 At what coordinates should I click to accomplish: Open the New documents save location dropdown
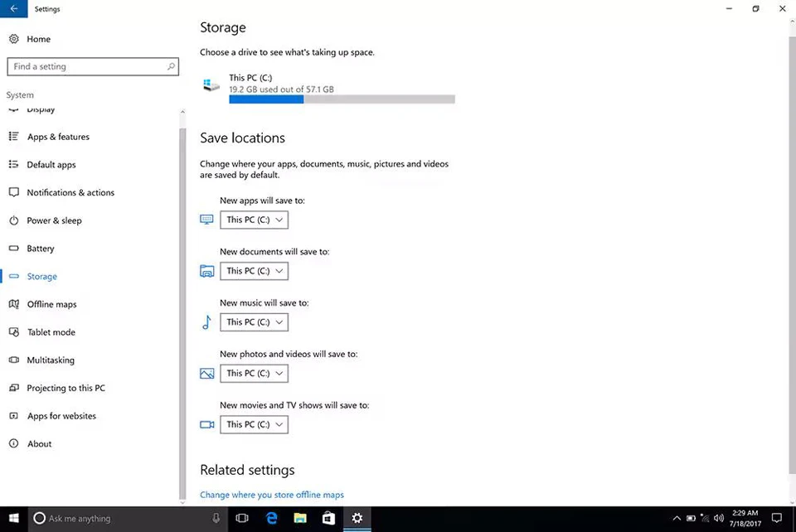(x=254, y=271)
